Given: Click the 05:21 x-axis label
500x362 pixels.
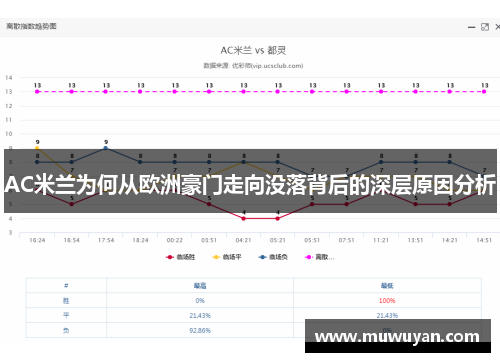Looking at the screenshot, I should point(278,240).
